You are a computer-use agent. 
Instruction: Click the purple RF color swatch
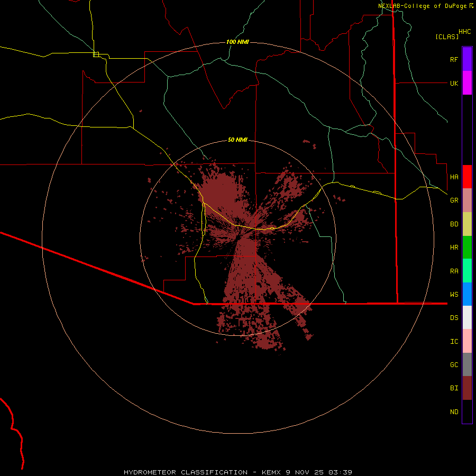467,59
